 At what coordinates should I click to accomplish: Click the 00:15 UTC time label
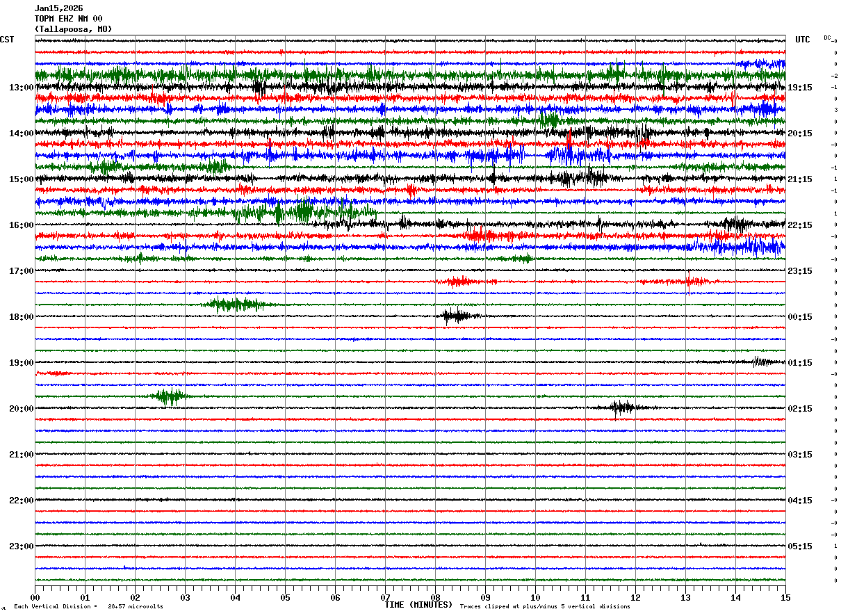point(800,317)
